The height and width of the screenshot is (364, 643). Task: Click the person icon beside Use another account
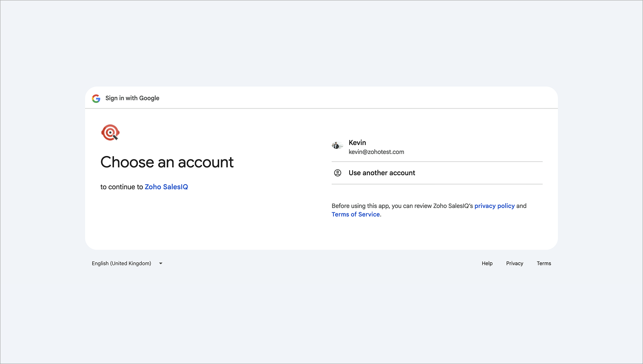338,173
